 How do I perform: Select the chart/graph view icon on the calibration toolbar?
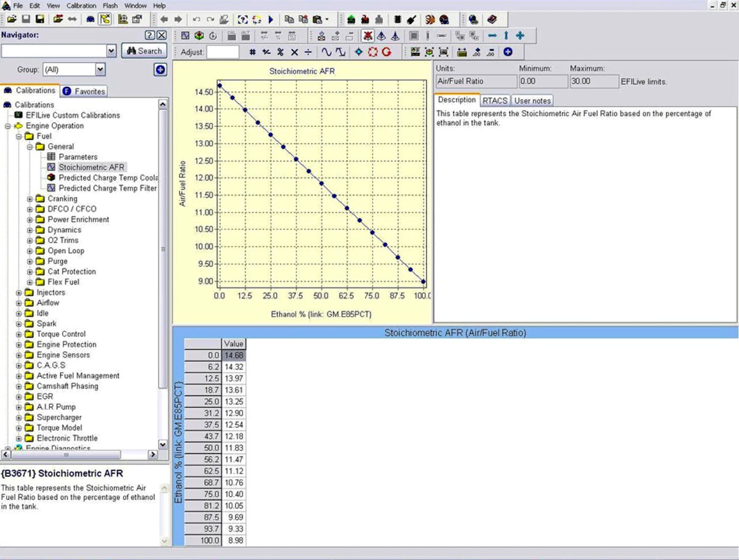coord(186,36)
